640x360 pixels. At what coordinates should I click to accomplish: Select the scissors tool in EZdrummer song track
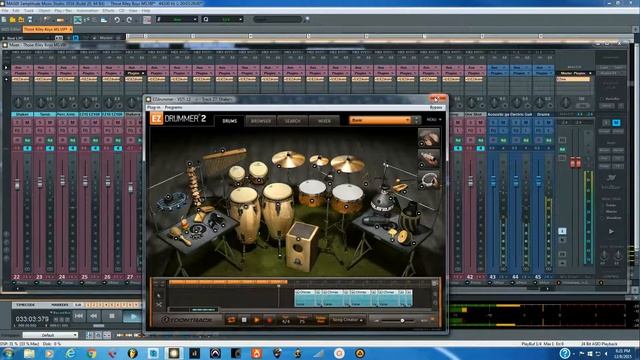click(159, 304)
